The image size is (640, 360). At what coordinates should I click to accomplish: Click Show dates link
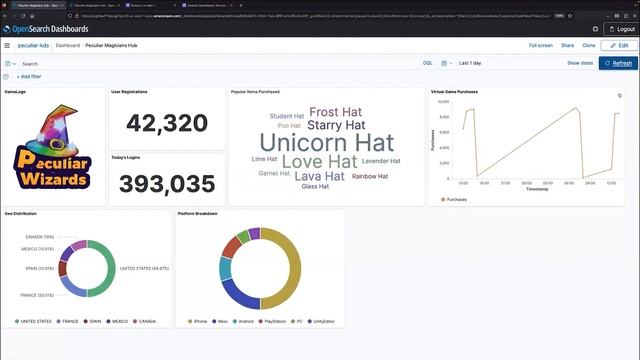coord(580,63)
